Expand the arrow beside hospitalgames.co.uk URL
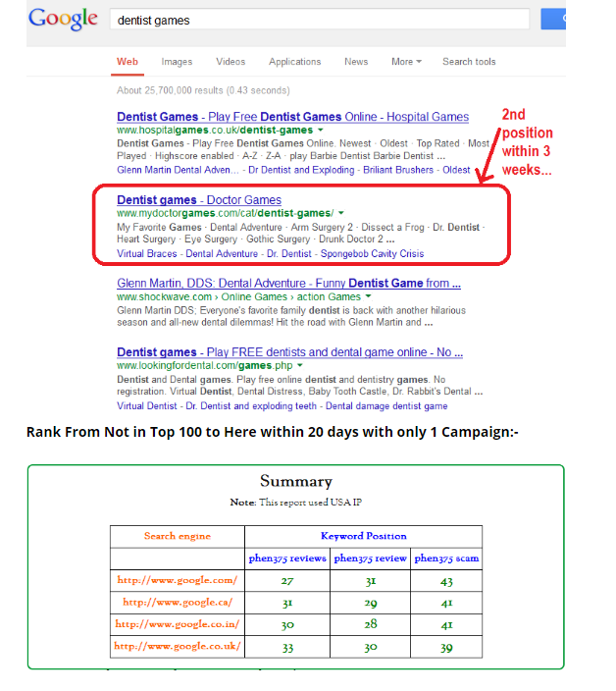Image resolution: width=616 pixels, height=691 pixels. point(320,130)
